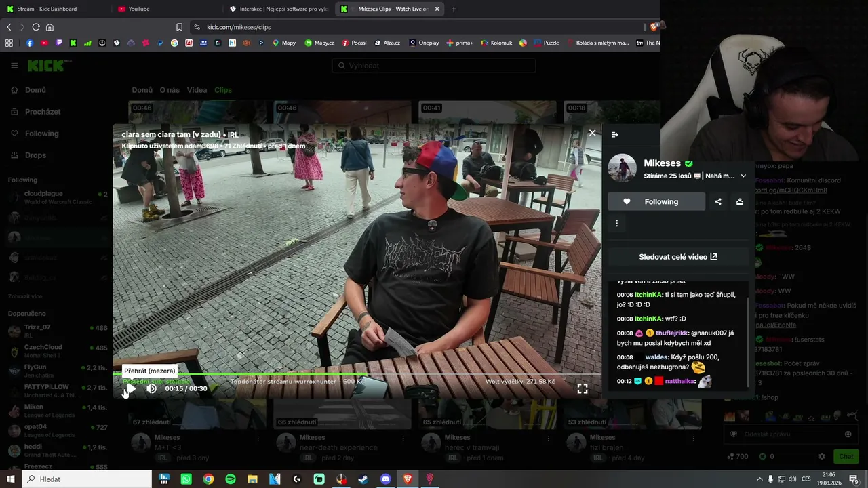
Task: Open Domů in the left sidebar
Action: point(35,90)
